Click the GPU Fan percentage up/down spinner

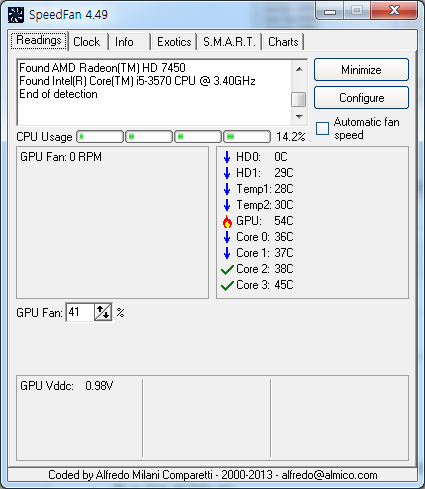[103, 312]
